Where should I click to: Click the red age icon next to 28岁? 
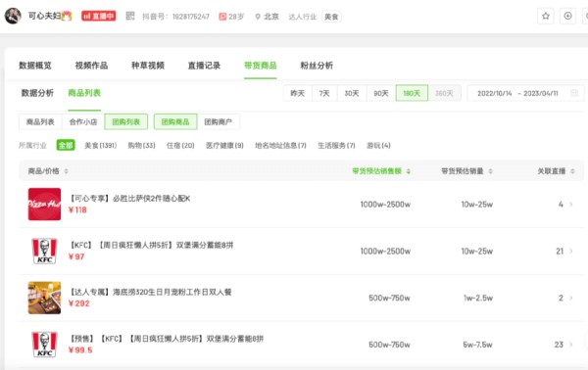222,17
